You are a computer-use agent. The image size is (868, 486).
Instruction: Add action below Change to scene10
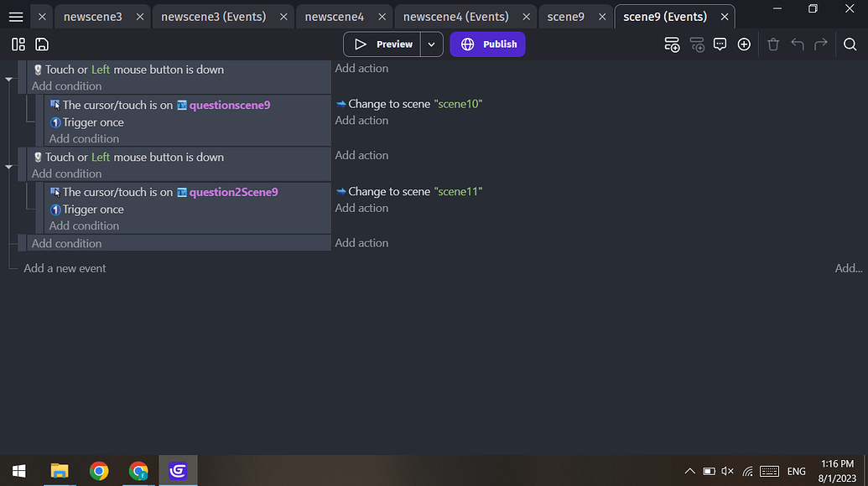361,121
